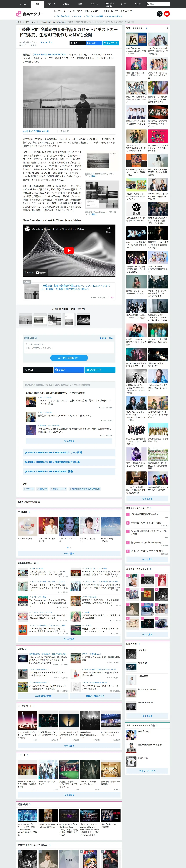Screen dimensions: 186x868
Task: Click the 最新の音楽ニュース heading chevron
Action: (38, 563)
